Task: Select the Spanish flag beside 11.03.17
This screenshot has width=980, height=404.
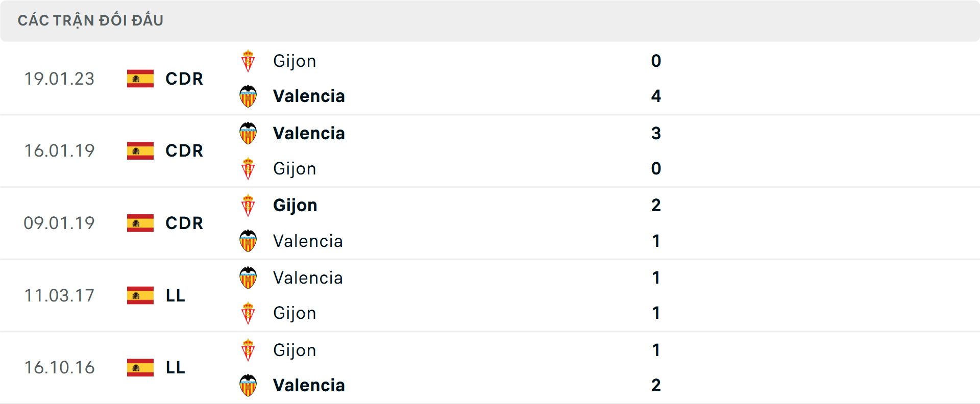Action: pyautogui.click(x=140, y=296)
